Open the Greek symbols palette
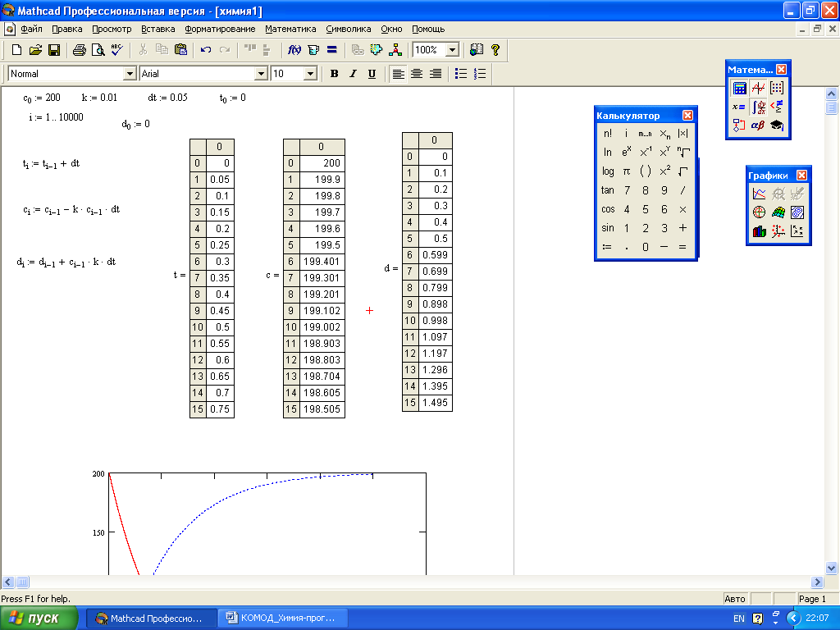 tap(758, 126)
